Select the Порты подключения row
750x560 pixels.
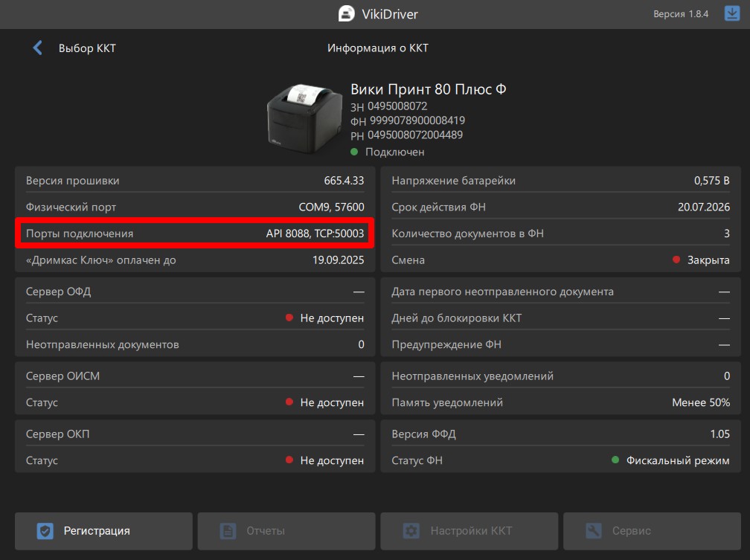pyautogui.click(x=195, y=234)
